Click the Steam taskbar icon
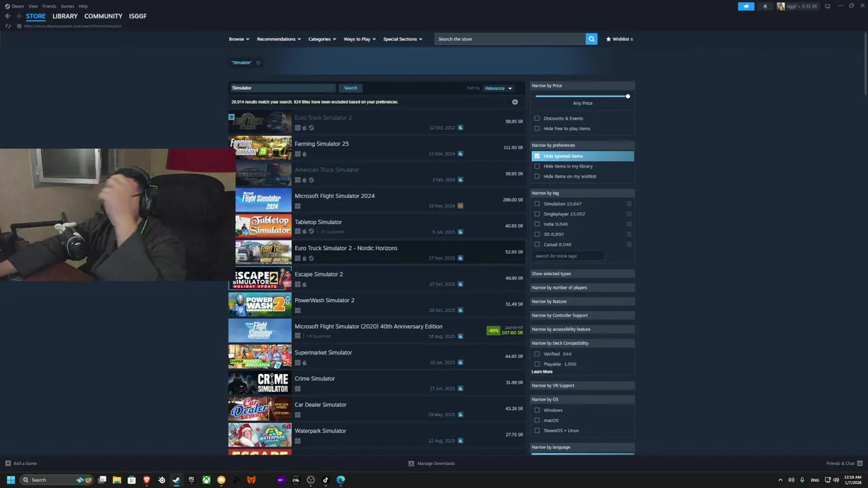 (176, 480)
